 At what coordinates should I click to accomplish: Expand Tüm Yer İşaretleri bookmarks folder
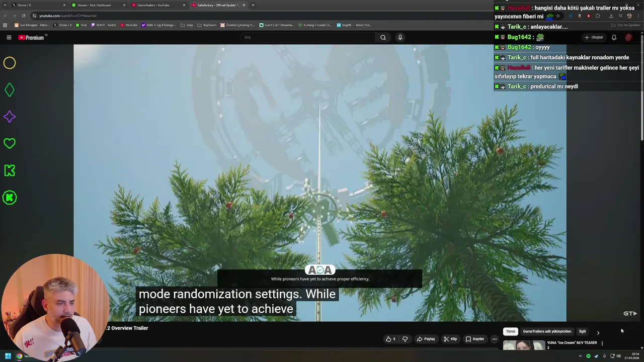[625, 25]
